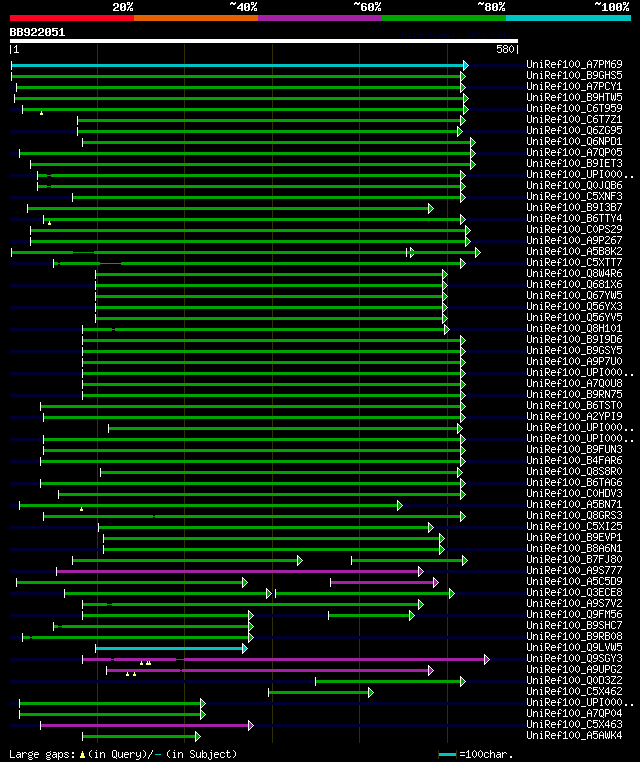Click the orange ~40% identity legend swatch
The image size is (640, 762).
[196, 18]
